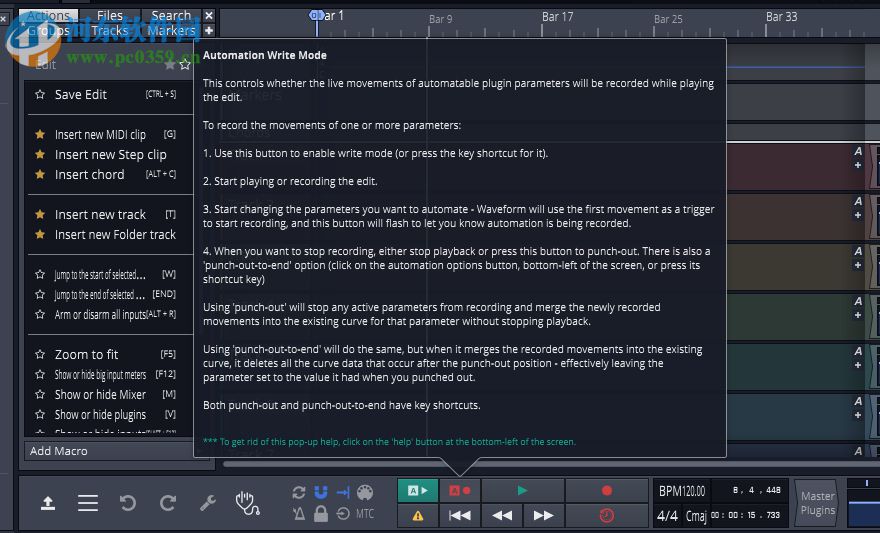
Task: Open settings via the wrench icon
Action: 208,503
